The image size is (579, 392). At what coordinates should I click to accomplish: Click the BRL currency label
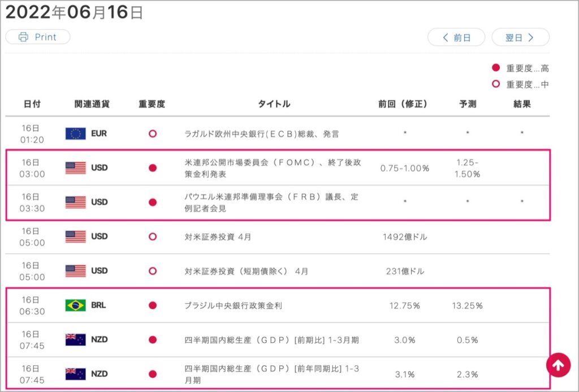click(98, 305)
